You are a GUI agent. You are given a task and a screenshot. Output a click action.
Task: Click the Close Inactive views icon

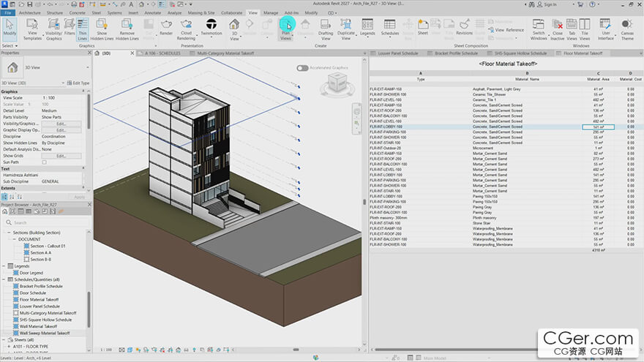558,29
